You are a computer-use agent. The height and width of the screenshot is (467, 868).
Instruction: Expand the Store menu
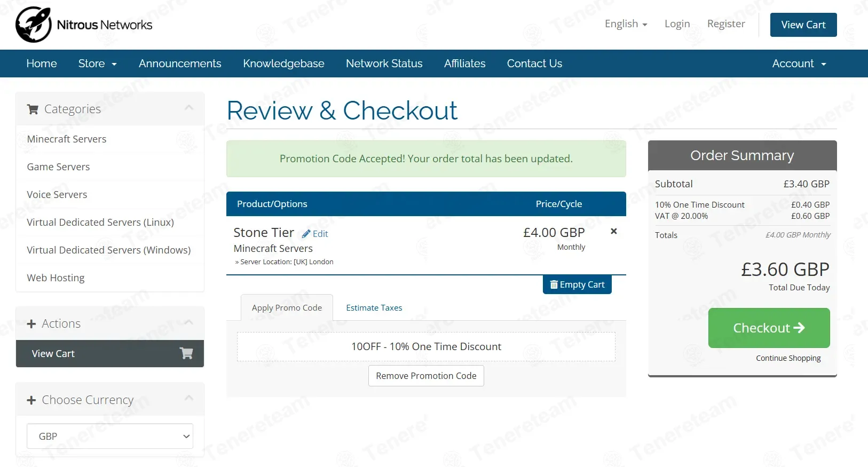97,64
